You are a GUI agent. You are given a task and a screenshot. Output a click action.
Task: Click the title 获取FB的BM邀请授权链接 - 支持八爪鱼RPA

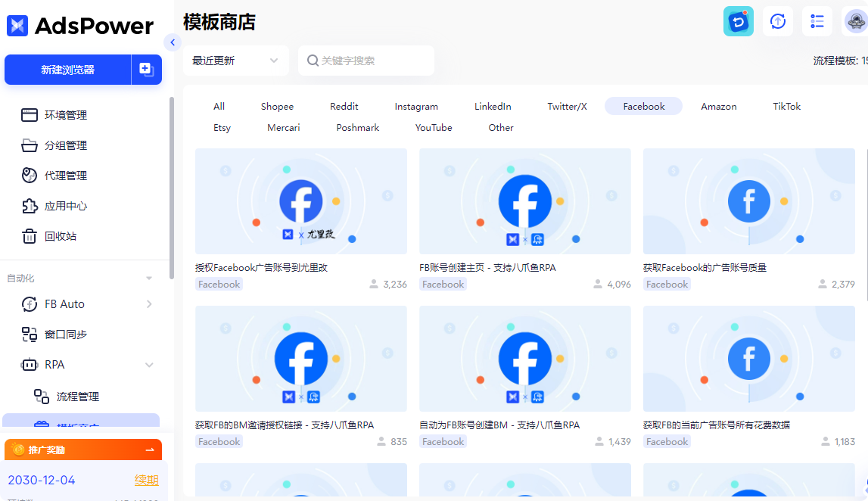[x=285, y=425]
